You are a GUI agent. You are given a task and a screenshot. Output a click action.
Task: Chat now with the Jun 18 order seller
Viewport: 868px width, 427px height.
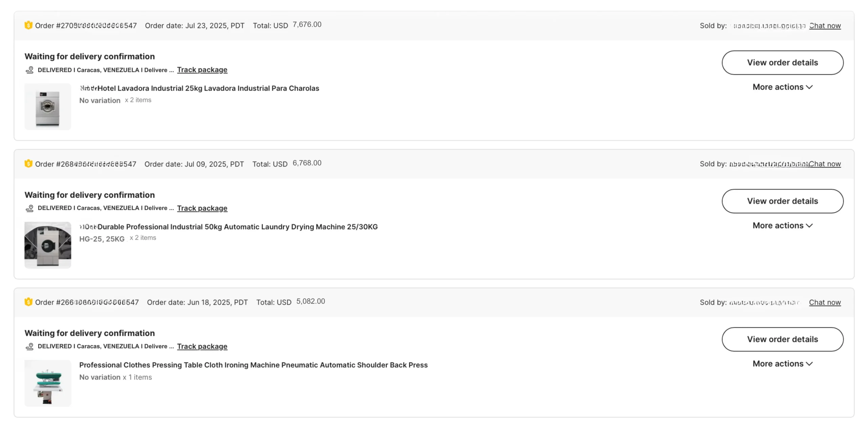click(825, 302)
